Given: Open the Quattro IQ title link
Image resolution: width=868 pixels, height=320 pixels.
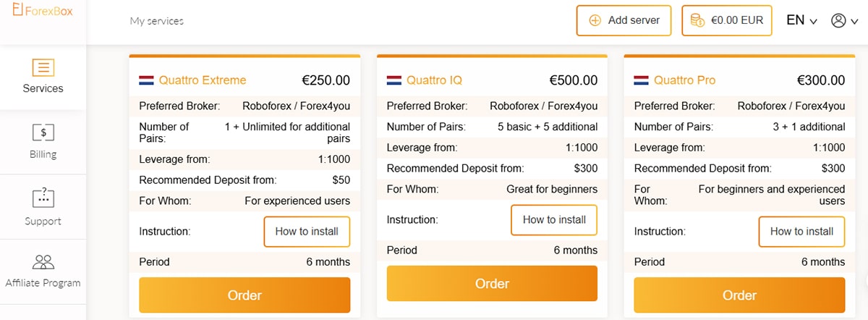Looking at the screenshot, I should (x=434, y=80).
